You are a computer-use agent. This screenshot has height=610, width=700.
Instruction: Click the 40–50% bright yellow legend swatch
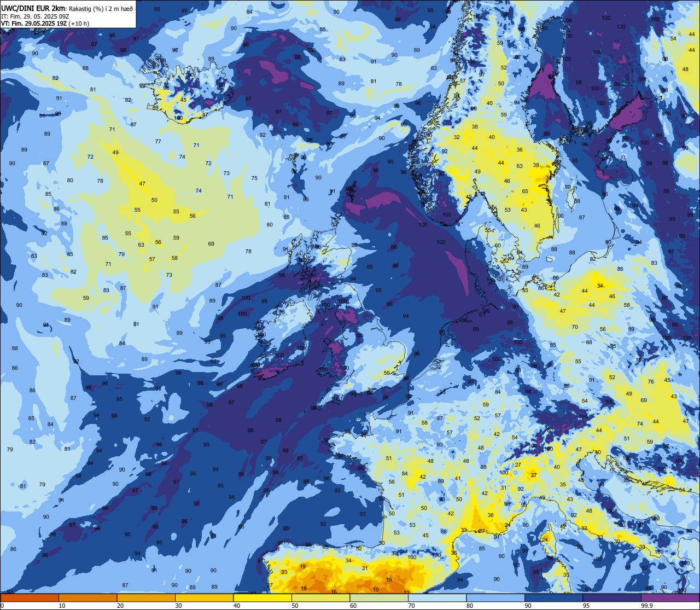pos(262,598)
